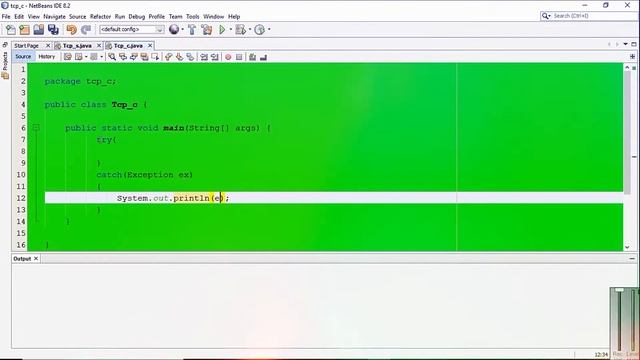
Task: Toggle Rectangular Selection in editor toolbar
Action: (x=155, y=57)
